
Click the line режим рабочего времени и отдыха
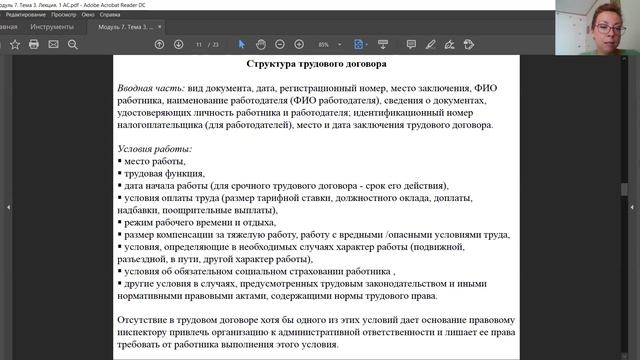coord(197,222)
